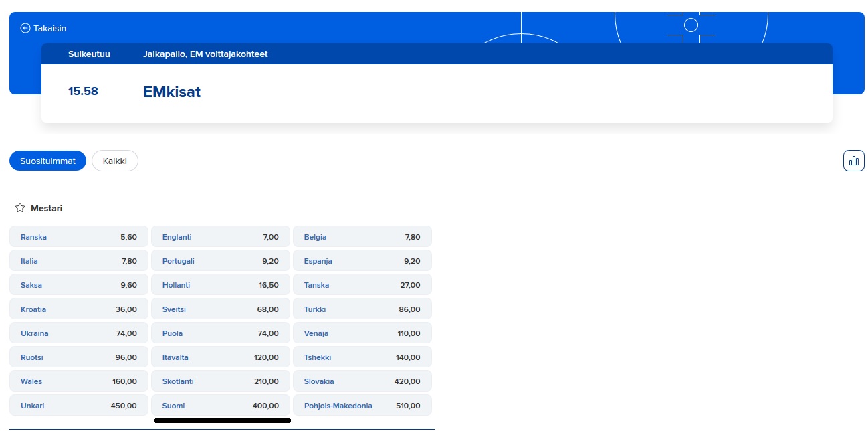Choose Kroatia odds 36,00
Screen dimensions: 868x431
click(79, 309)
